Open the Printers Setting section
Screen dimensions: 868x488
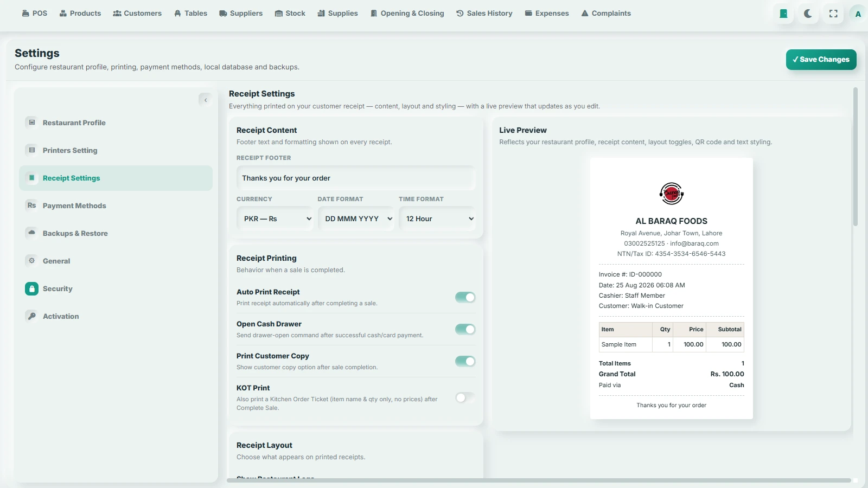(116, 150)
